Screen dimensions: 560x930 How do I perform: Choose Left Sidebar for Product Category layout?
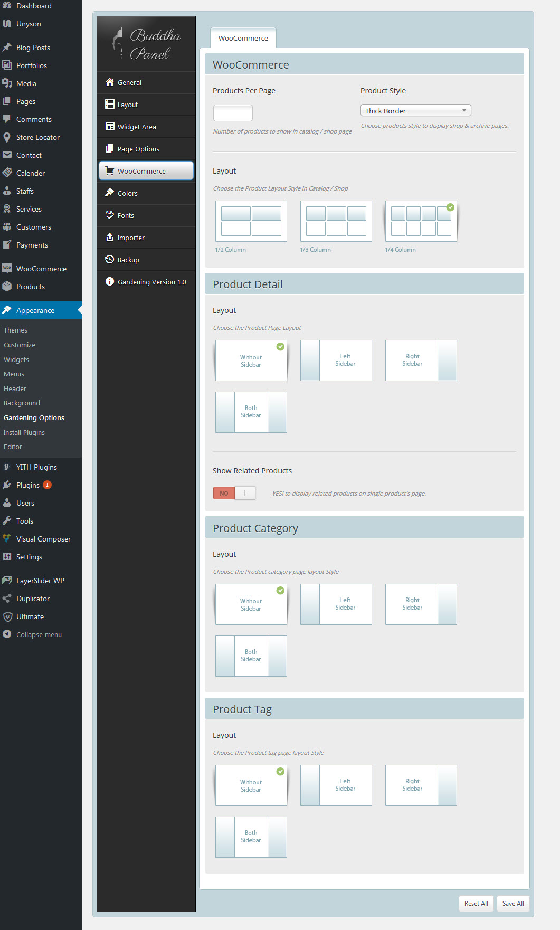[336, 604]
